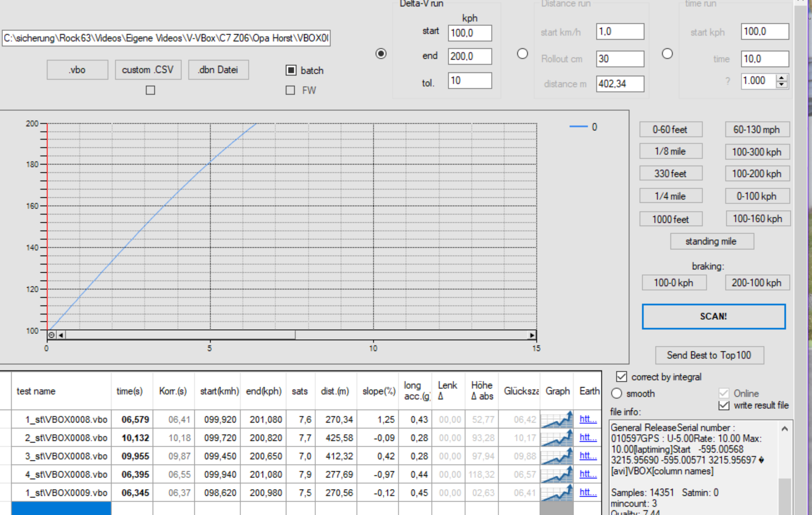Viewport: 812px width, 515px height.
Task: Click chart zoom reset icon at scrollbar left
Action: [51, 335]
